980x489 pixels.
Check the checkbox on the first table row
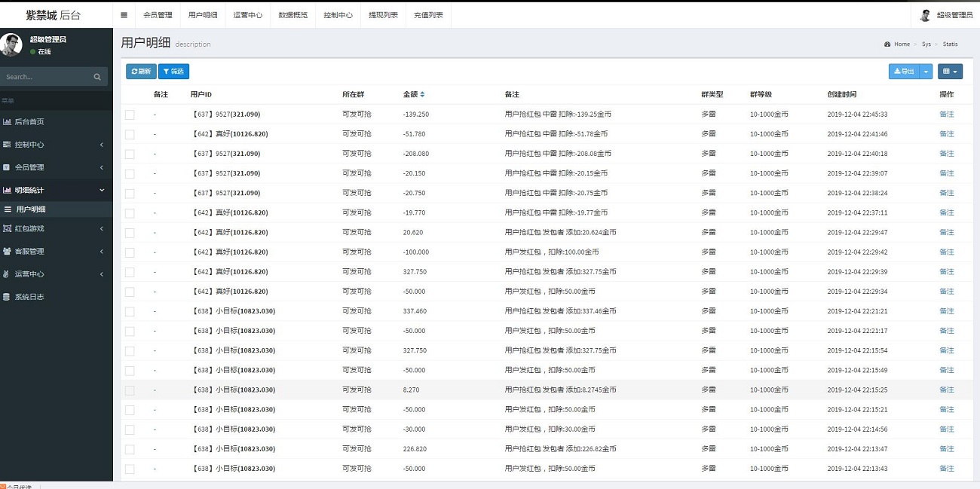click(x=129, y=114)
